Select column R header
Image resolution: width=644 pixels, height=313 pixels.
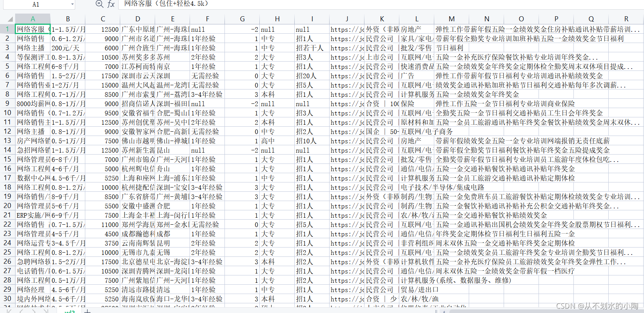[x=626, y=19]
